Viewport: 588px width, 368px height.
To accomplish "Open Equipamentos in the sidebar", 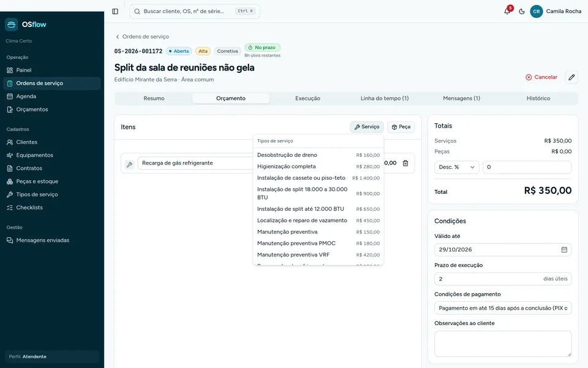I will pos(51,155).
